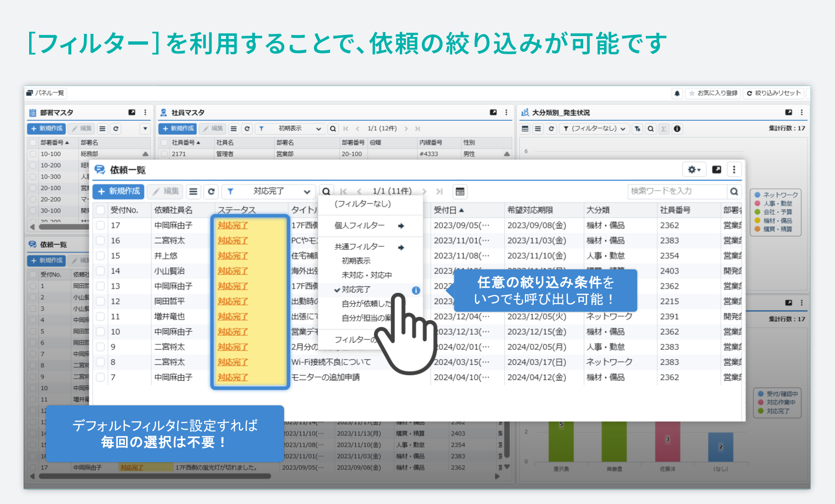Click the notification bell at top right
Image resolution: width=835 pixels, height=504 pixels.
pos(677,93)
